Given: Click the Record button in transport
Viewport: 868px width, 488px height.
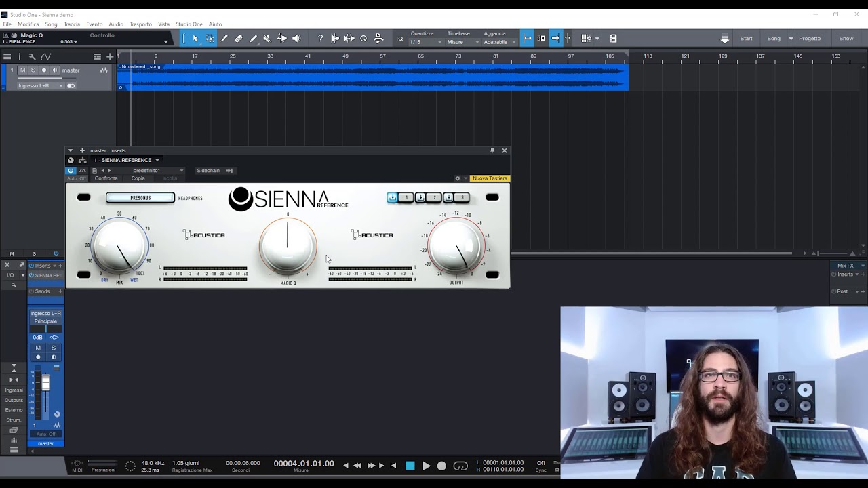Looking at the screenshot, I should 441,466.
